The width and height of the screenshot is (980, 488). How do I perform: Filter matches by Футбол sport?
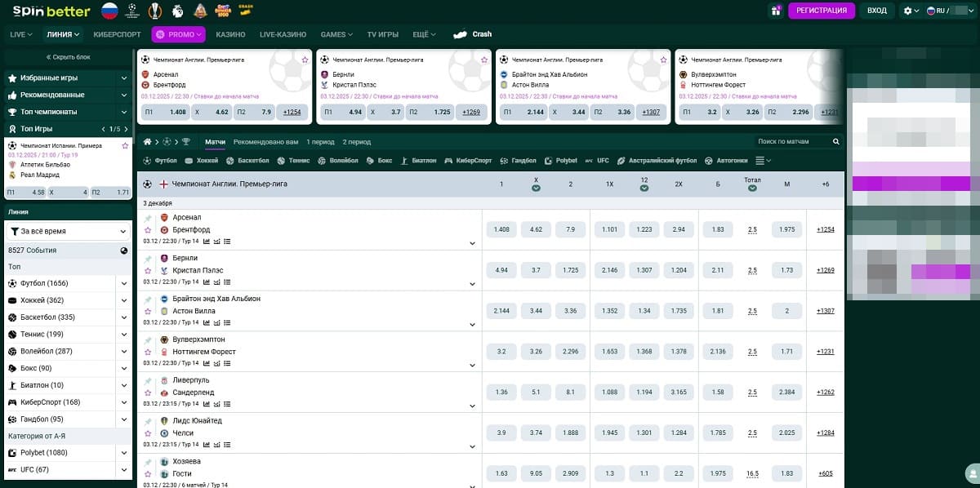click(160, 161)
